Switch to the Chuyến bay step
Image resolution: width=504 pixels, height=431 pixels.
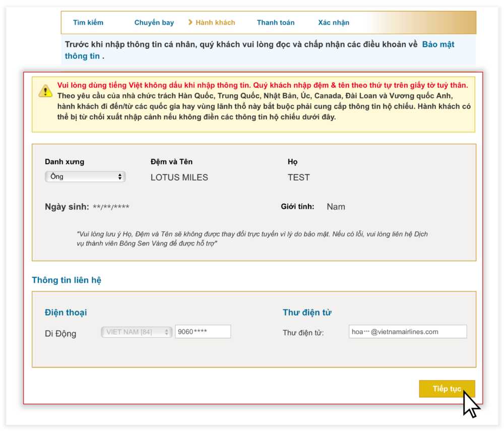pos(154,22)
